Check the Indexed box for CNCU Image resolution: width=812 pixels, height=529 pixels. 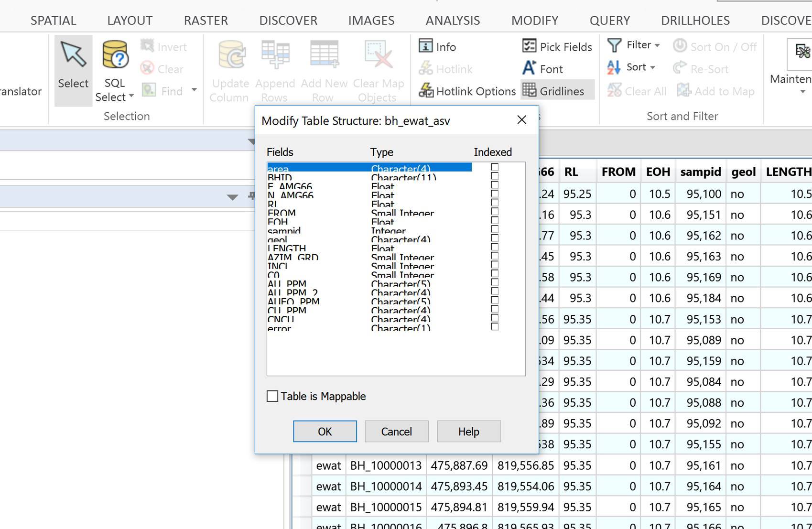tap(495, 318)
